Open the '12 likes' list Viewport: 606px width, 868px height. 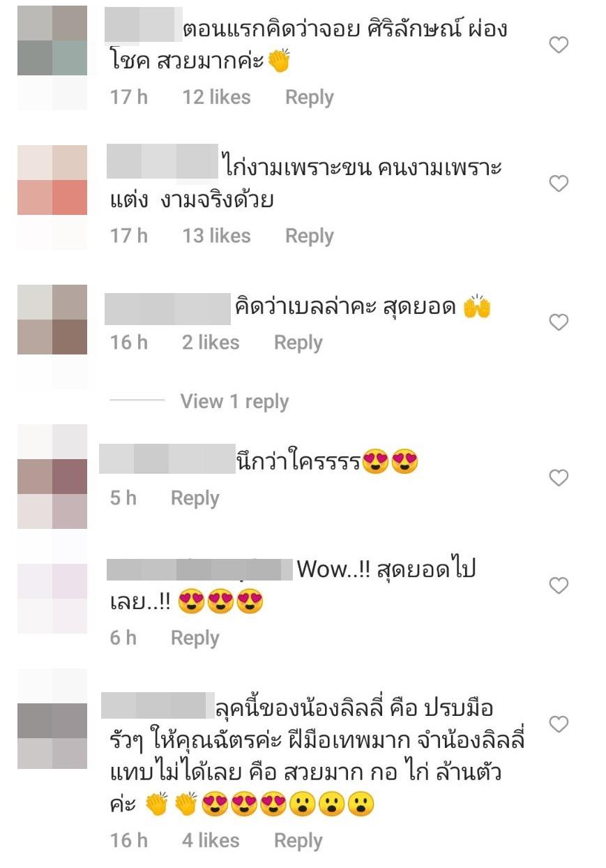click(x=216, y=97)
